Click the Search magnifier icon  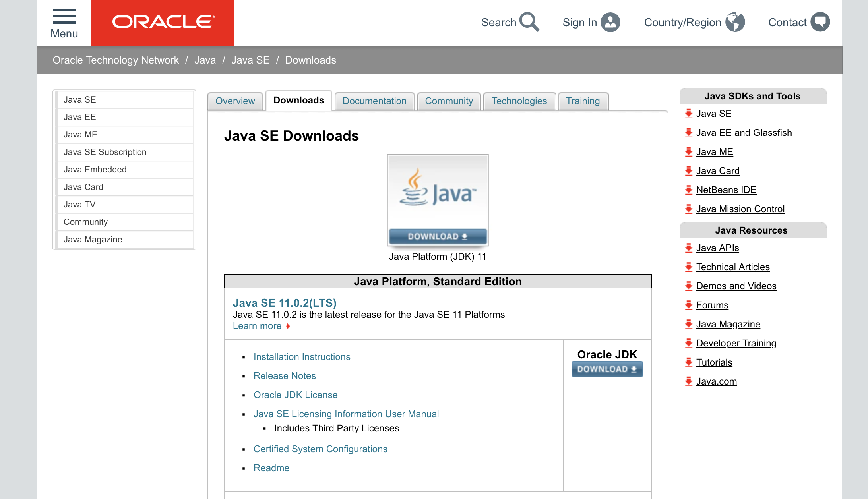(x=529, y=22)
